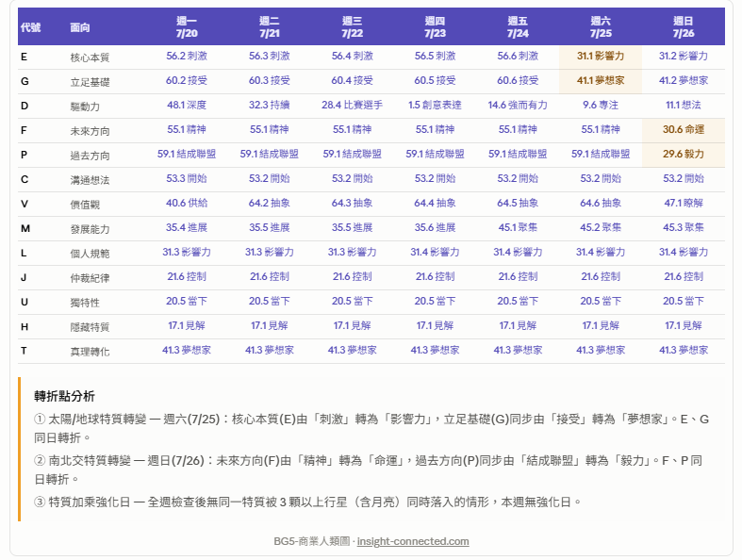The height and width of the screenshot is (560, 742).
Task: Click the 41.2 夢想家 cell
Action: coord(684,81)
